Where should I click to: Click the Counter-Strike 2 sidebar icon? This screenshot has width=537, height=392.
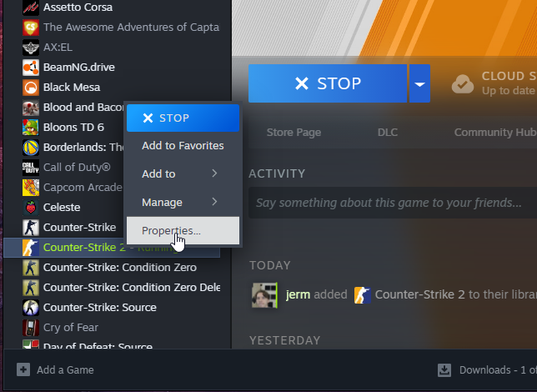click(31, 248)
